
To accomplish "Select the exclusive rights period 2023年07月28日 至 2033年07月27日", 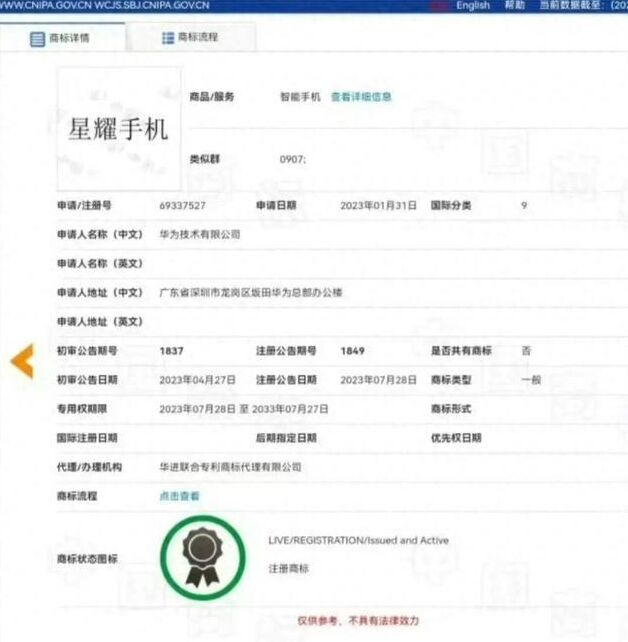I will [244, 409].
